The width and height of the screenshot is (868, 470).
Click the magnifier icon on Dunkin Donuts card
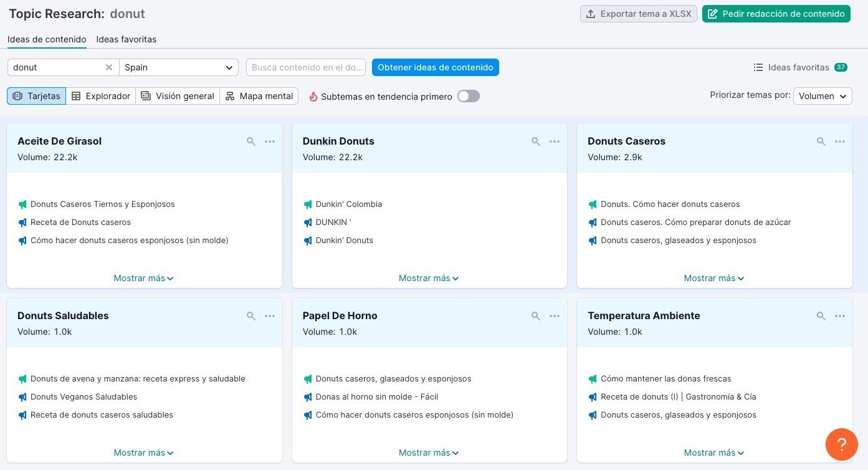536,141
